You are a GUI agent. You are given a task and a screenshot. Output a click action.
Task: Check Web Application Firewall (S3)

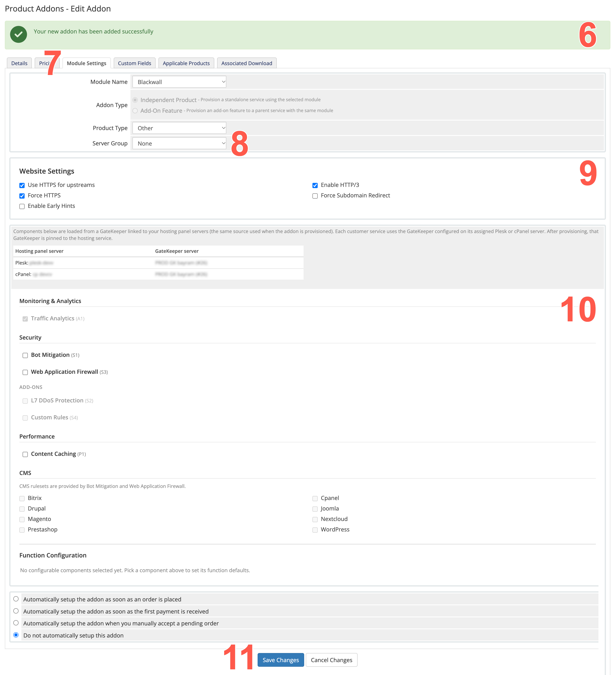tap(25, 372)
